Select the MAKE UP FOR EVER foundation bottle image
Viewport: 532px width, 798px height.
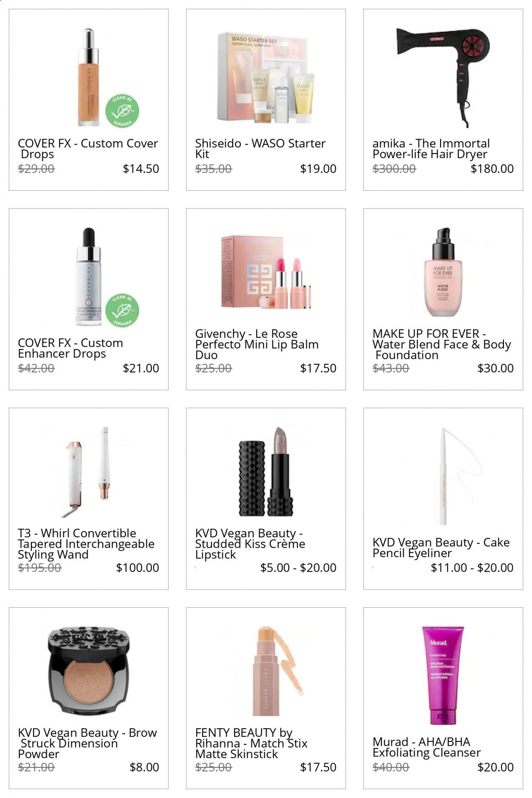[443, 272]
